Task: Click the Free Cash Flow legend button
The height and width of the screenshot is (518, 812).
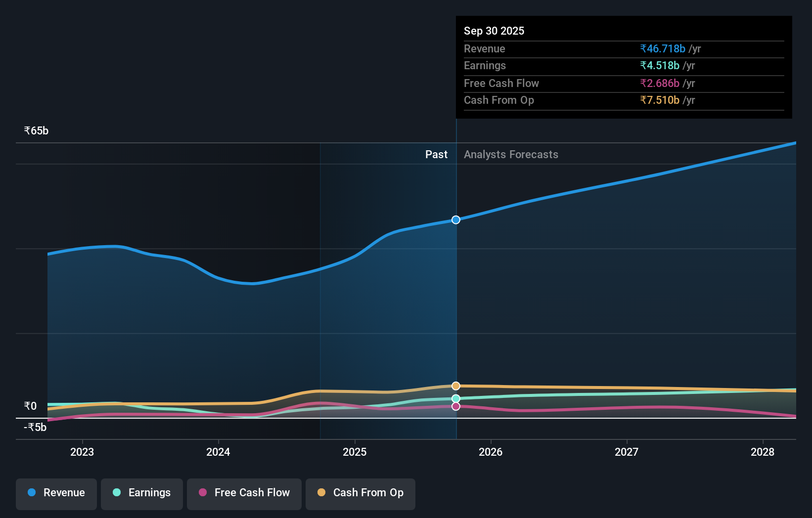Action: [244, 493]
